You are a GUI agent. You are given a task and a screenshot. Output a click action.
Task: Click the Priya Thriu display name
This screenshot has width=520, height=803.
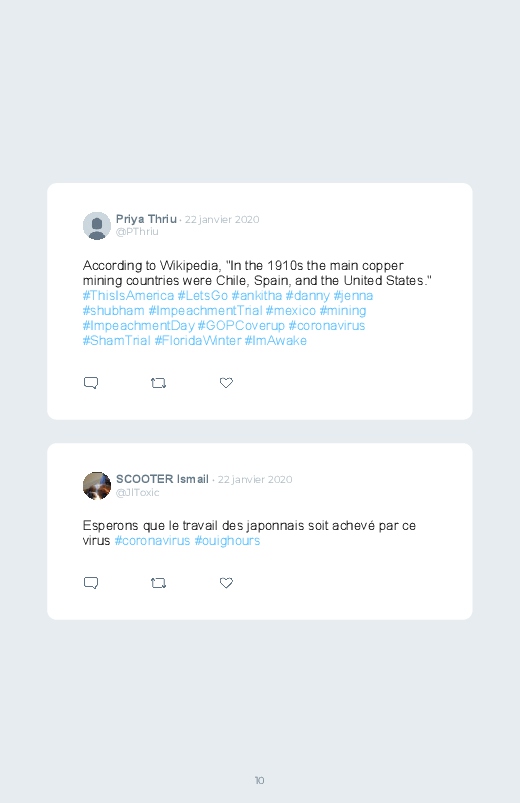[x=146, y=219]
